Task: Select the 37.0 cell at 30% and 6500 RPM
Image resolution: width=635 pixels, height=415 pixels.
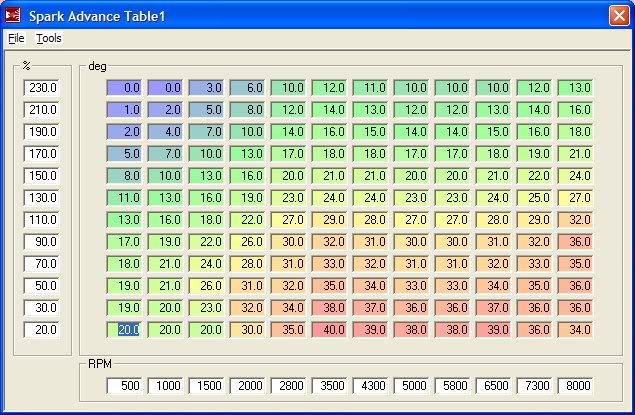Action: pos(493,308)
